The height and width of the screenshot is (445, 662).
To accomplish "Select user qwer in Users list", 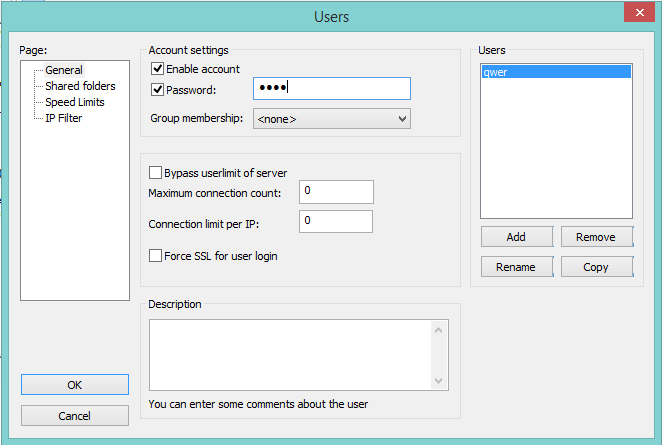I will (556, 72).
